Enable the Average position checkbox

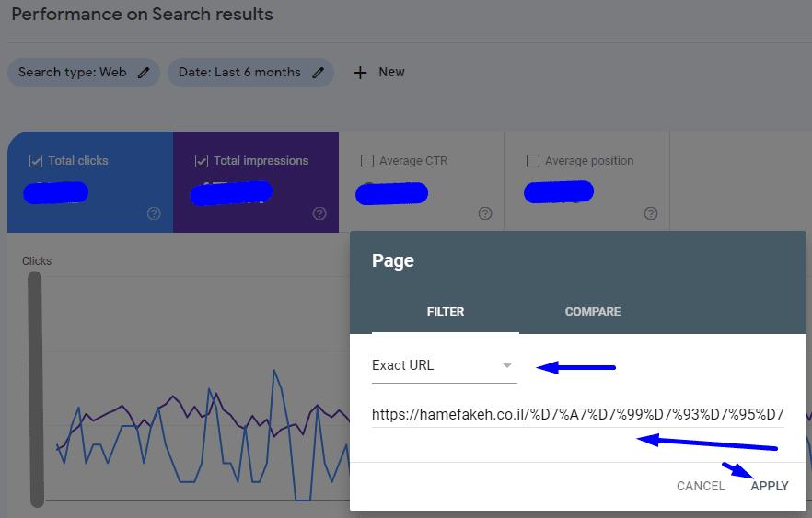pyautogui.click(x=533, y=161)
